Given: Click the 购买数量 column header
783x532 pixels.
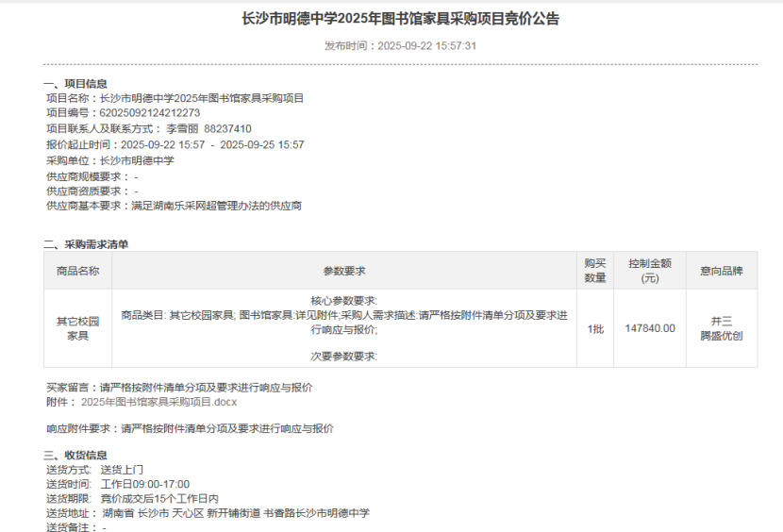Looking at the screenshot, I should coord(594,271).
